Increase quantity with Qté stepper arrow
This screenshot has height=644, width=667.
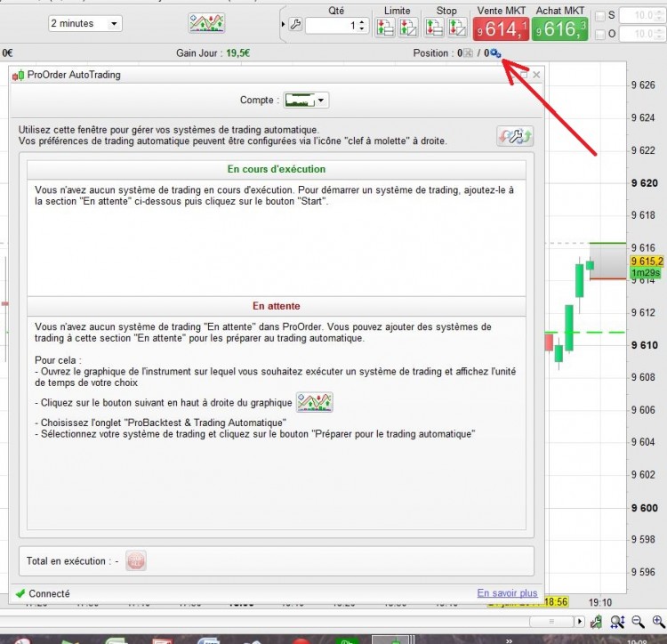coord(362,21)
